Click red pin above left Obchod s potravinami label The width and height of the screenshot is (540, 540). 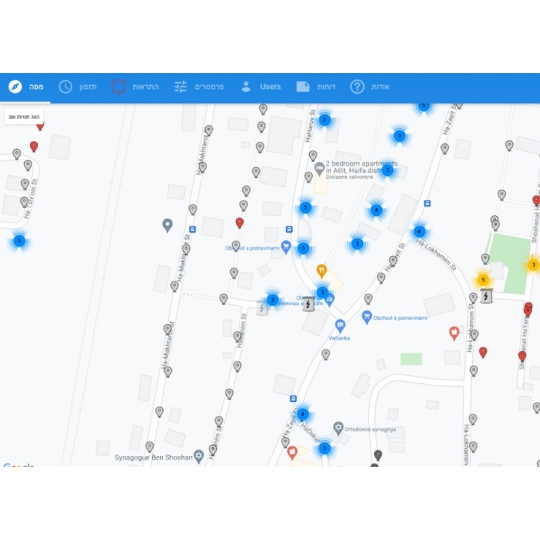[239, 223]
